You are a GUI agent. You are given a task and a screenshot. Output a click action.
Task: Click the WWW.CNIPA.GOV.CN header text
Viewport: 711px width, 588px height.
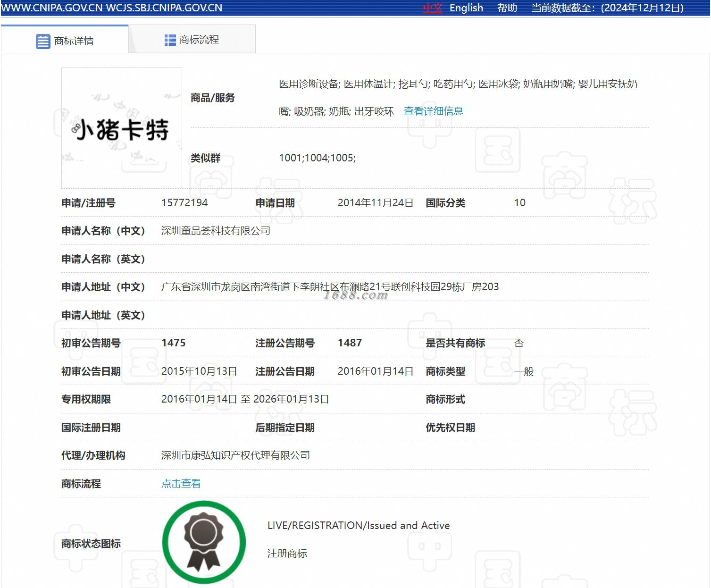tap(52, 8)
